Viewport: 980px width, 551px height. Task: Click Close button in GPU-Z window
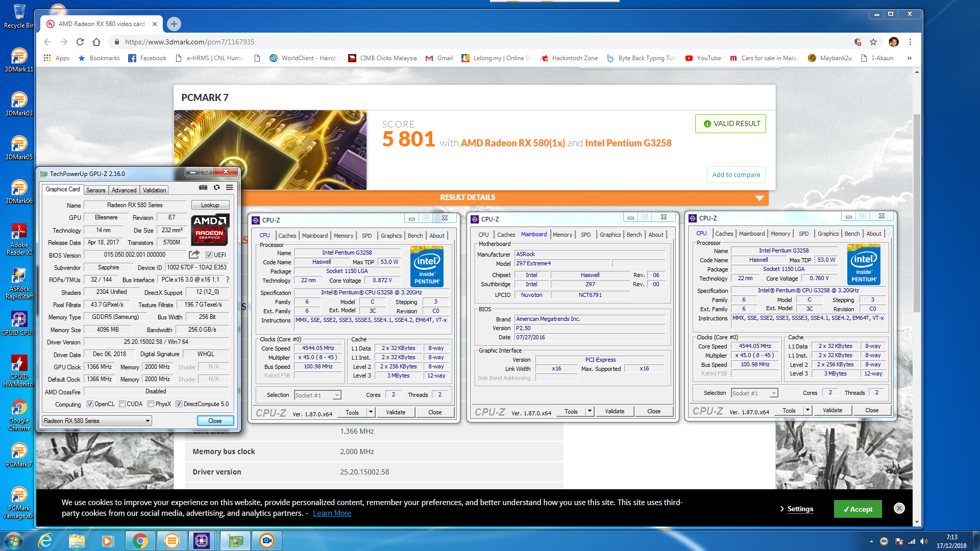point(215,421)
